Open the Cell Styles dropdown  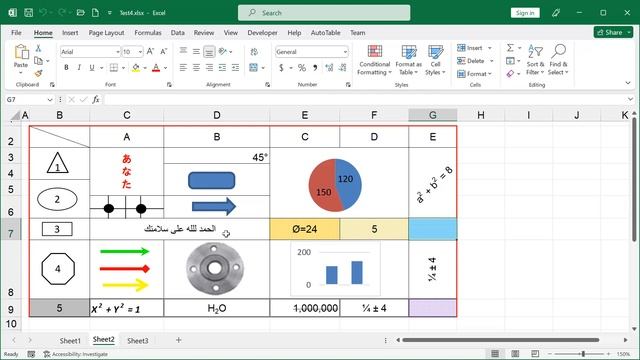[435, 60]
